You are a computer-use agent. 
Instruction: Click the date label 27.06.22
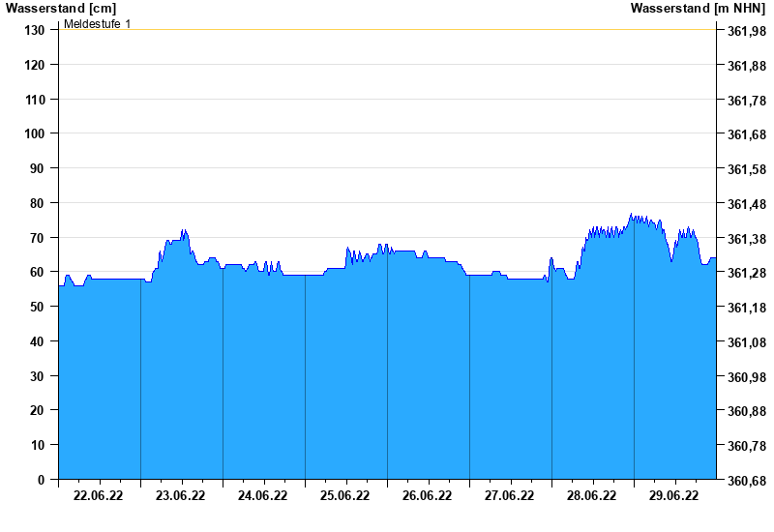click(x=509, y=495)
